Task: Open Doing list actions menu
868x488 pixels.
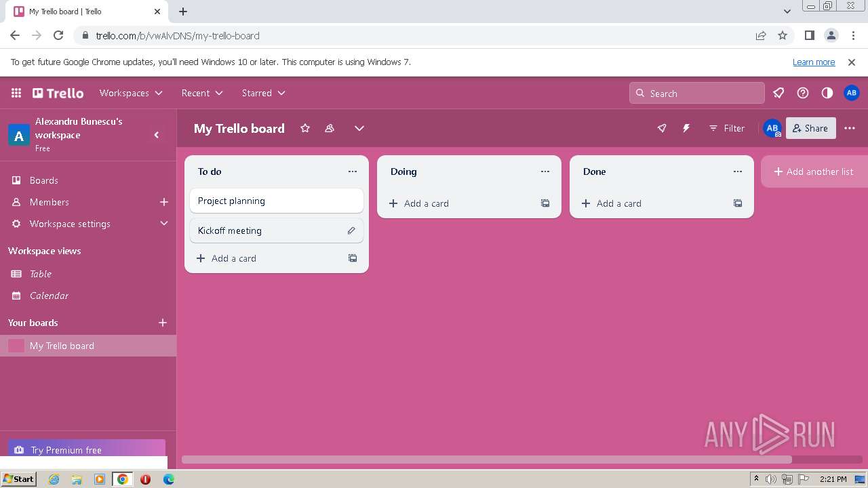Action: coord(545,171)
